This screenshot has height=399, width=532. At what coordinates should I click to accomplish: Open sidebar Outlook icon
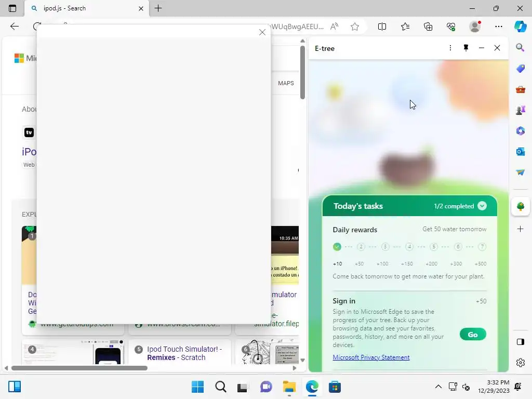[x=521, y=151]
